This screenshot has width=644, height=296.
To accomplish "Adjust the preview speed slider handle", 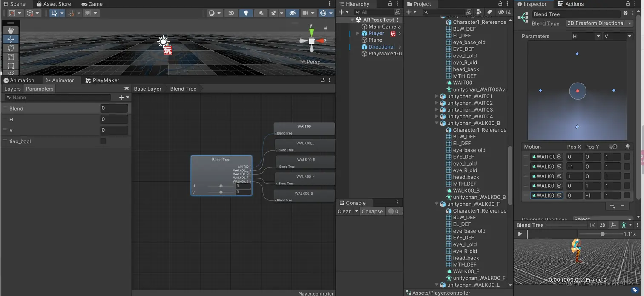I will (602, 234).
